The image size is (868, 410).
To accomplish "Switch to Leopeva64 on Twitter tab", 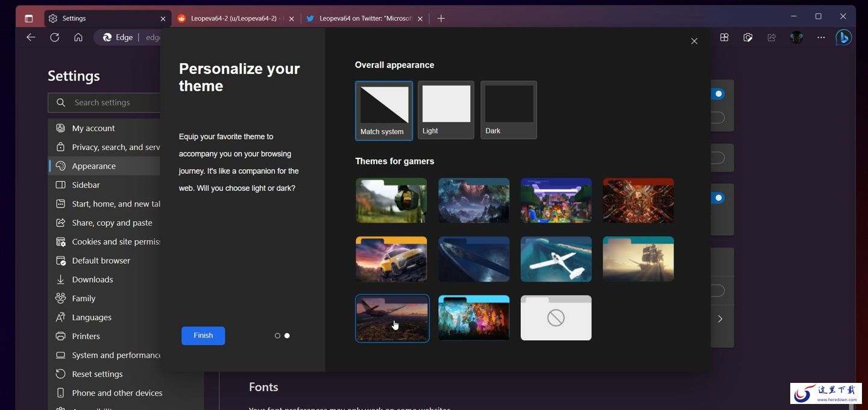I will (365, 19).
